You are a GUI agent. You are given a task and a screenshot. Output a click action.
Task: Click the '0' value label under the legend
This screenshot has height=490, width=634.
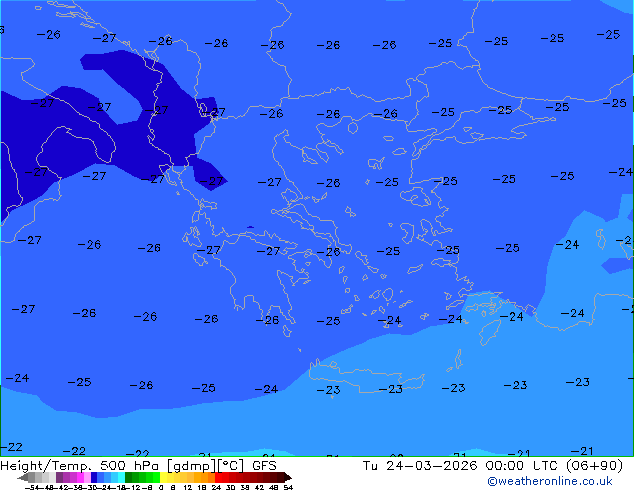click(x=161, y=487)
